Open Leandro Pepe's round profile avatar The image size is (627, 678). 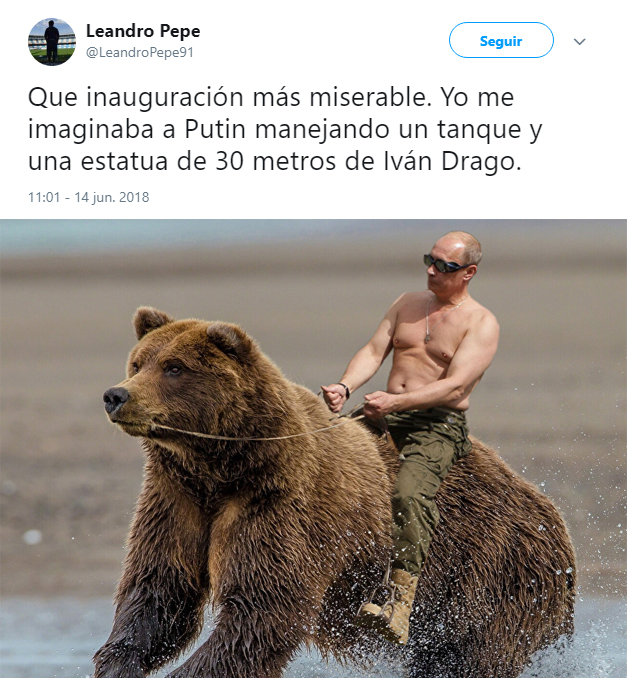52,42
